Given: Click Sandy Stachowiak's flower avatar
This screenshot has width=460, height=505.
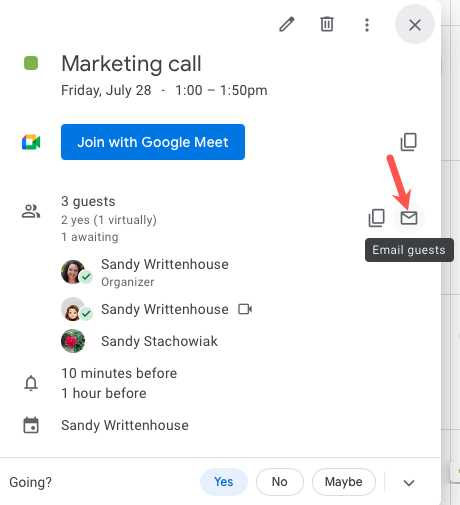Looking at the screenshot, I should pyautogui.click(x=73, y=341).
